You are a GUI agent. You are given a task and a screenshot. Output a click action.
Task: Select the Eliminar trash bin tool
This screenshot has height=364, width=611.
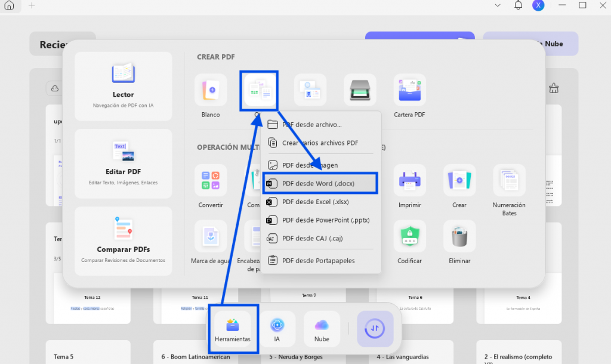pos(459,236)
